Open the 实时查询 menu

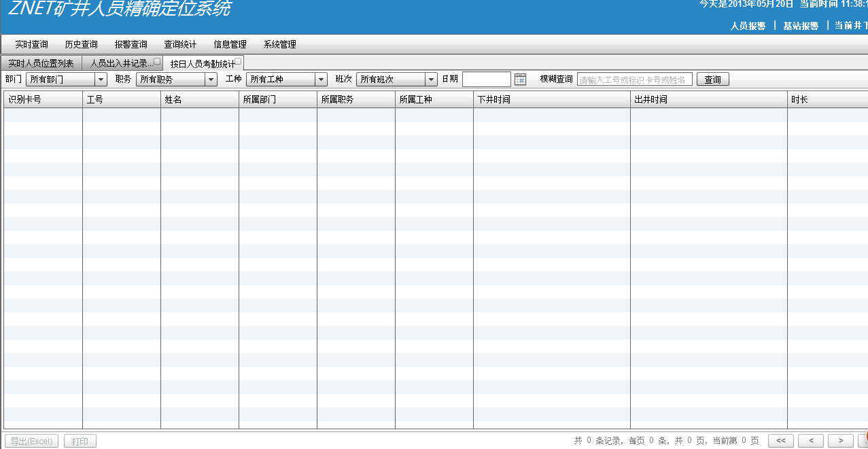[x=31, y=45]
